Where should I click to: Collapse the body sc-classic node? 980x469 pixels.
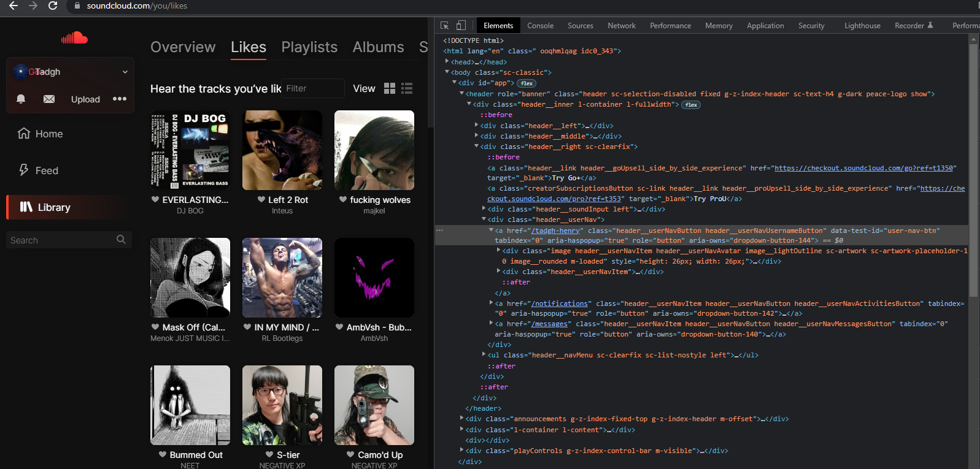(x=447, y=72)
